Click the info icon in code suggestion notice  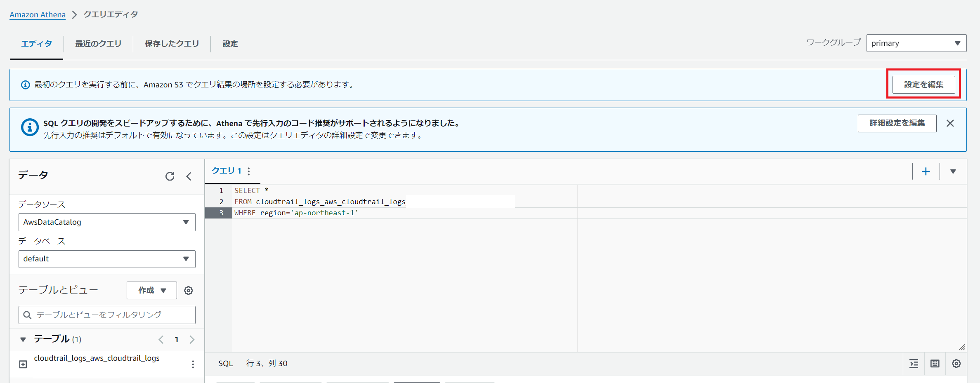tap(30, 127)
